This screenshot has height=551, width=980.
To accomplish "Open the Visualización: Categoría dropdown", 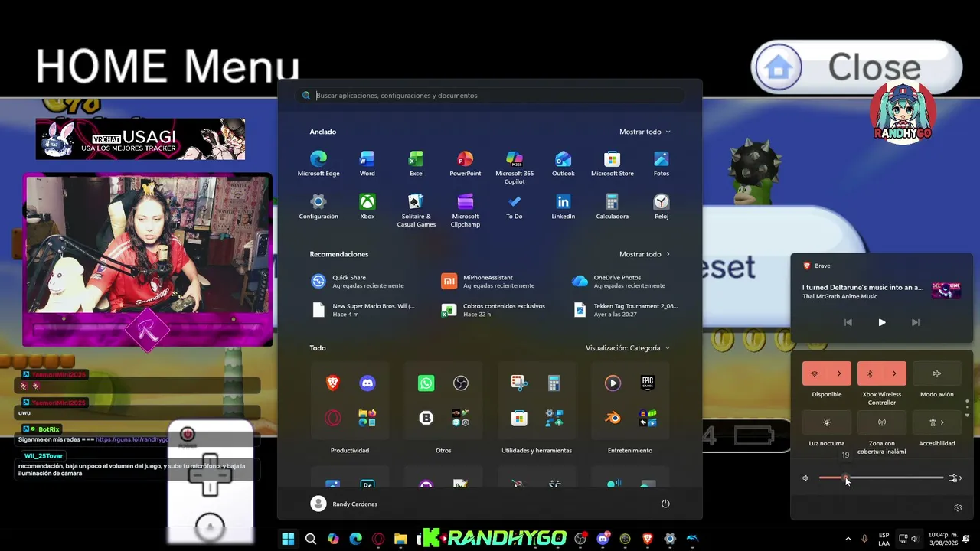I will click(628, 348).
